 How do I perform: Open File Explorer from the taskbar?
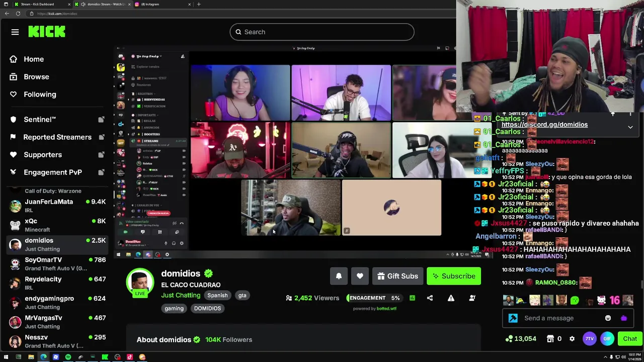(31, 357)
